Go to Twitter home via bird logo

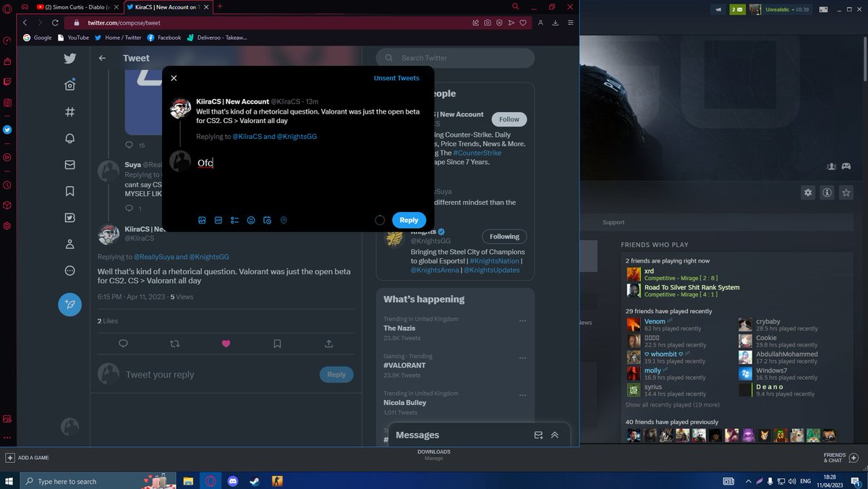69,59
